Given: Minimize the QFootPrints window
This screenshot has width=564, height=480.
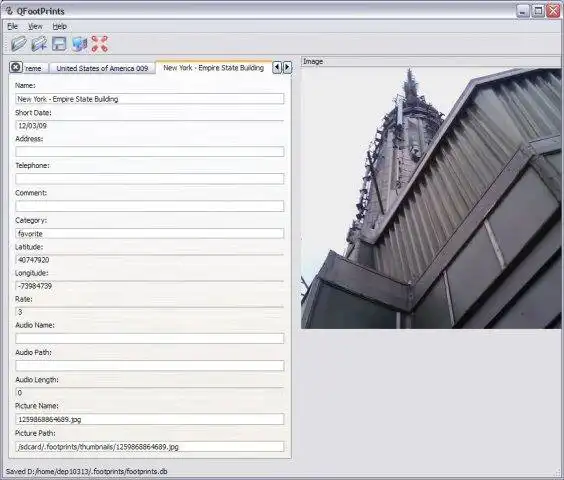Looking at the screenshot, I should (x=523, y=11).
